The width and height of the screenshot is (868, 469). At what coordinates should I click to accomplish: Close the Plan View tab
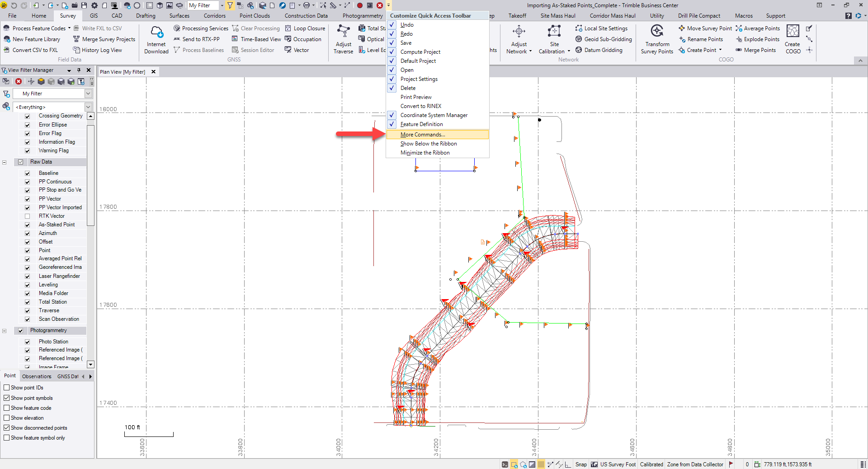[153, 72]
